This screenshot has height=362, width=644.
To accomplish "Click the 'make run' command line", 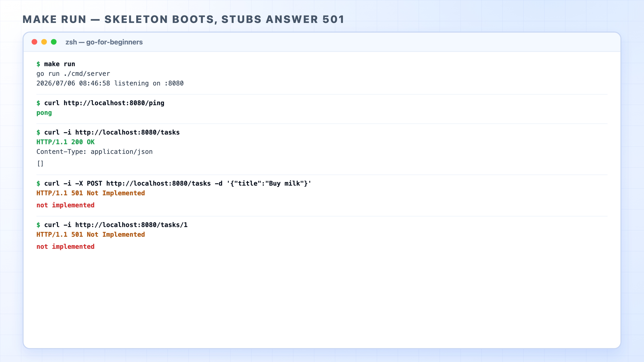I will (x=56, y=64).
